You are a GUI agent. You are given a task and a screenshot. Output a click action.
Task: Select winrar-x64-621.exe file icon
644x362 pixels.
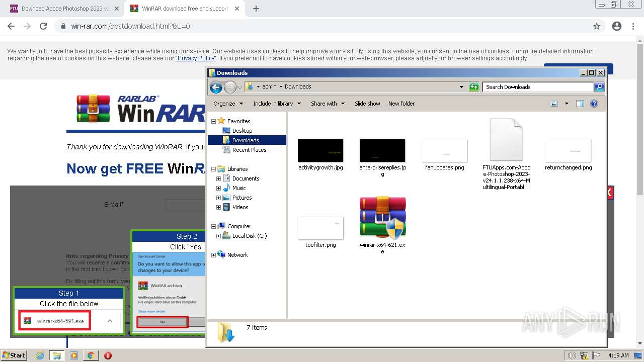click(382, 217)
